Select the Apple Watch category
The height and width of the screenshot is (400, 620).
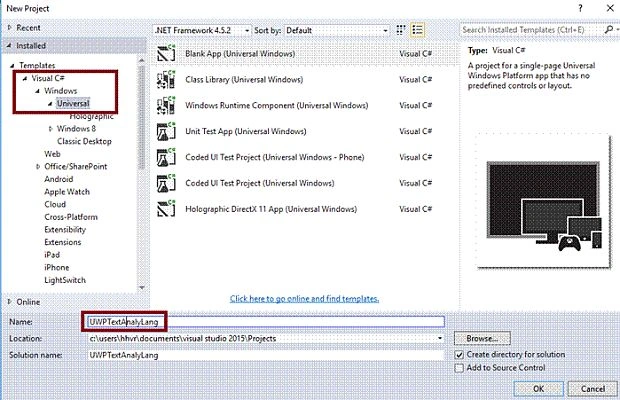[x=67, y=192]
